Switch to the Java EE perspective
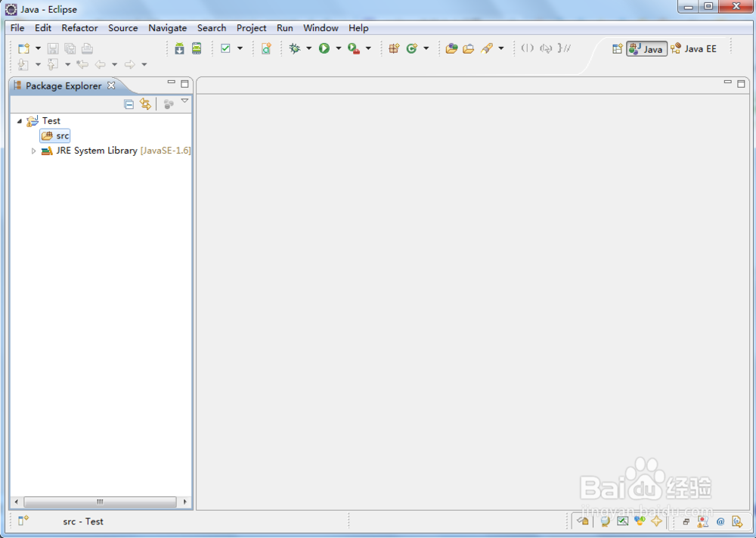This screenshot has width=756, height=538. pos(694,48)
